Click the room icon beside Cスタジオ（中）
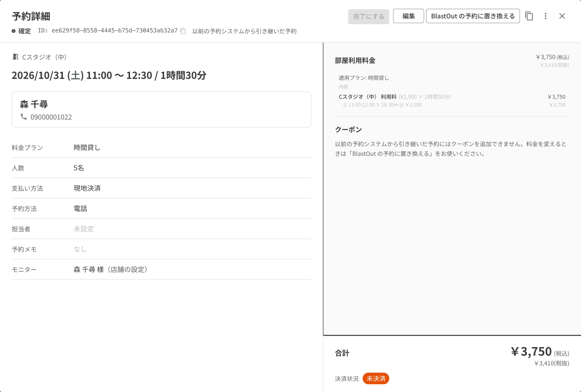 point(15,57)
